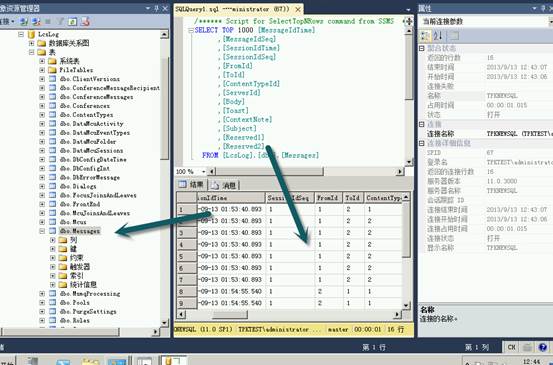Click the row 9 header in results grid
The image size is (553, 365).
[x=187, y=303]
